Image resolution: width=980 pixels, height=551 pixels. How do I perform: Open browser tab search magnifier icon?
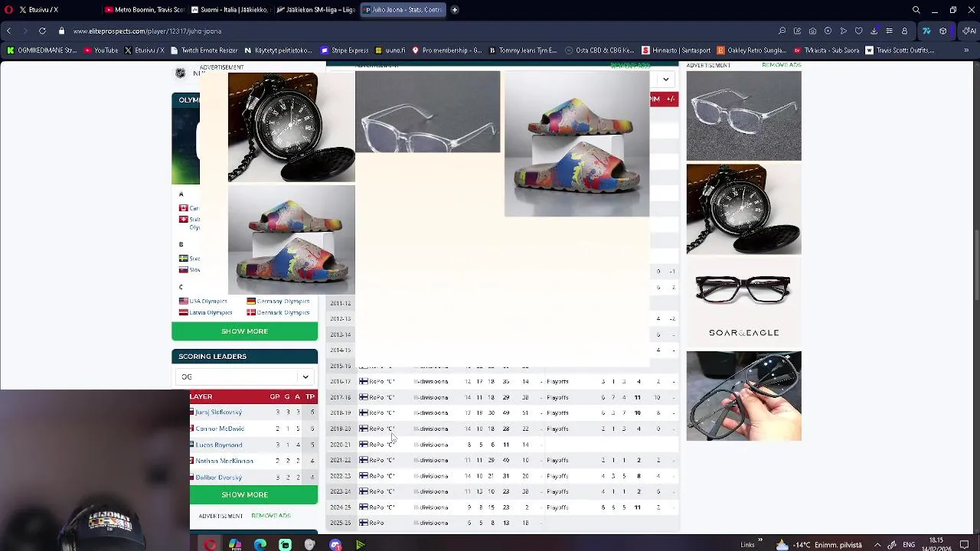coord(916,10)
